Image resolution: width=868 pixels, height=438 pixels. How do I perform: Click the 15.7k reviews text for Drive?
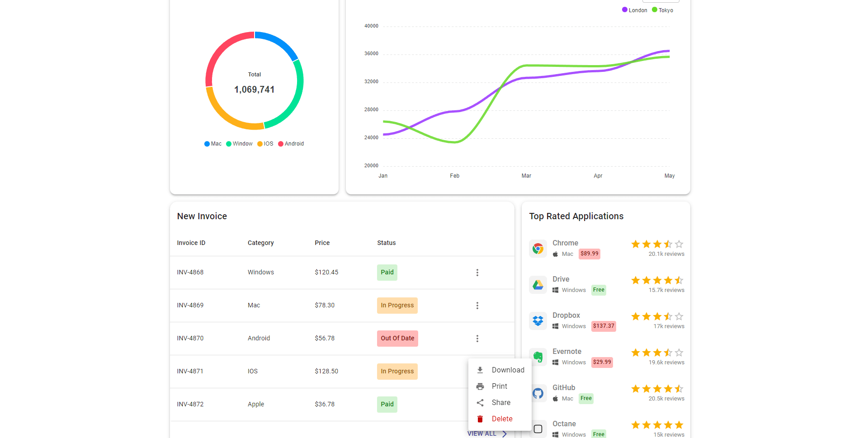click(x=666, y=290)
